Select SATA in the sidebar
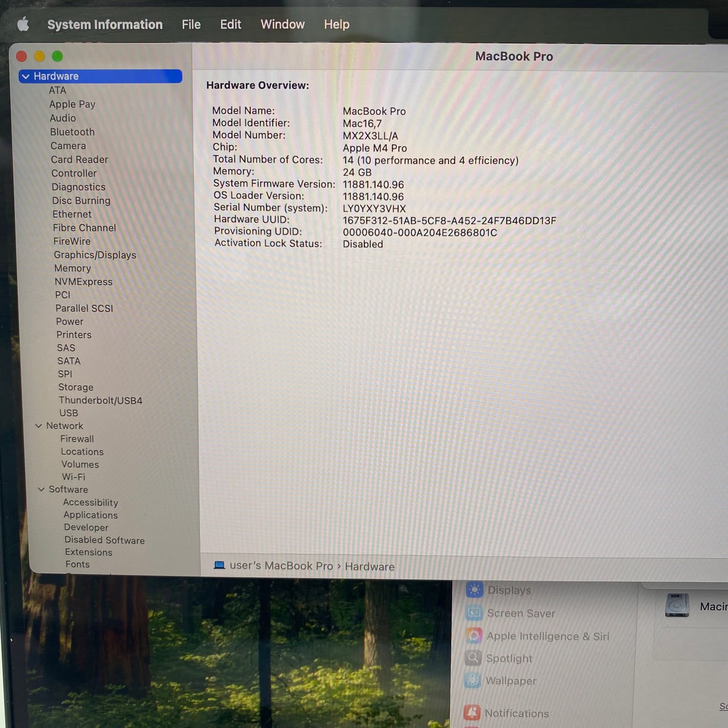This screenshot has width=728, height=728. pos(69,361)
